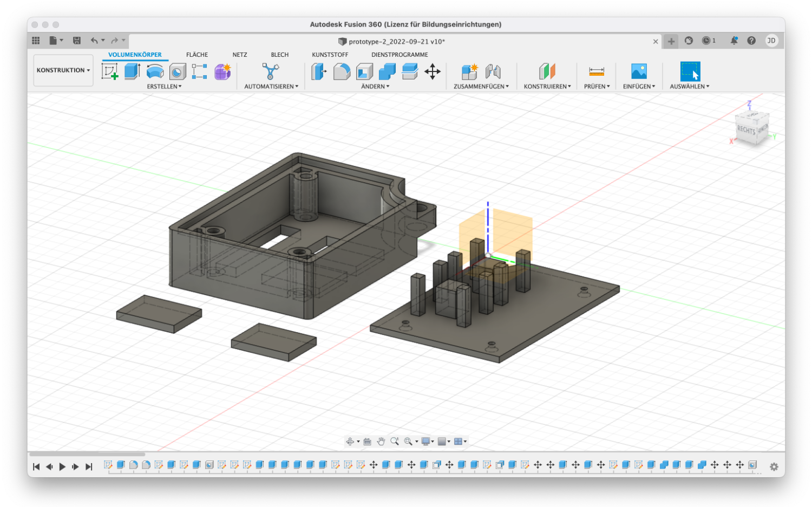
Task: Expand the ERSTELLEN menu
Action: [164, 87]
